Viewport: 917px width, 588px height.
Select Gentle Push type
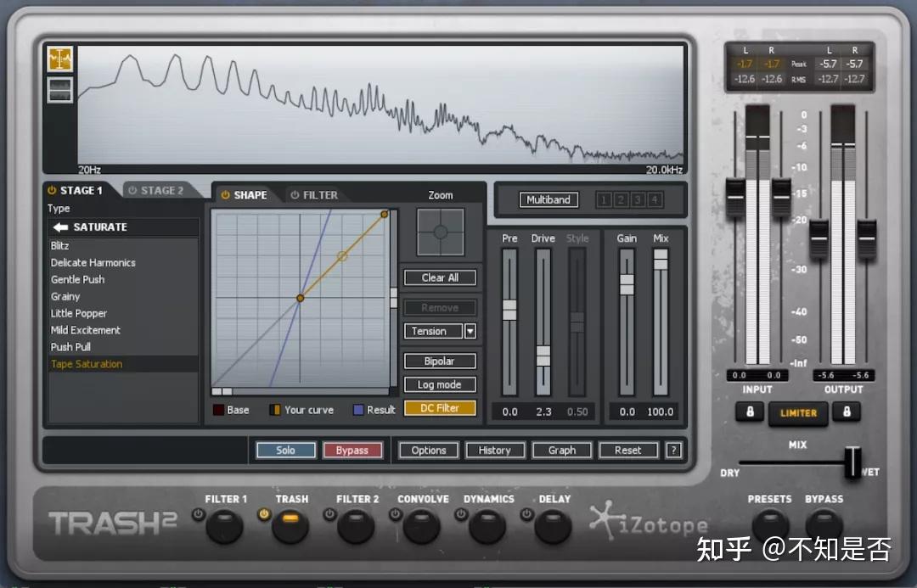(x=78, y=279)
